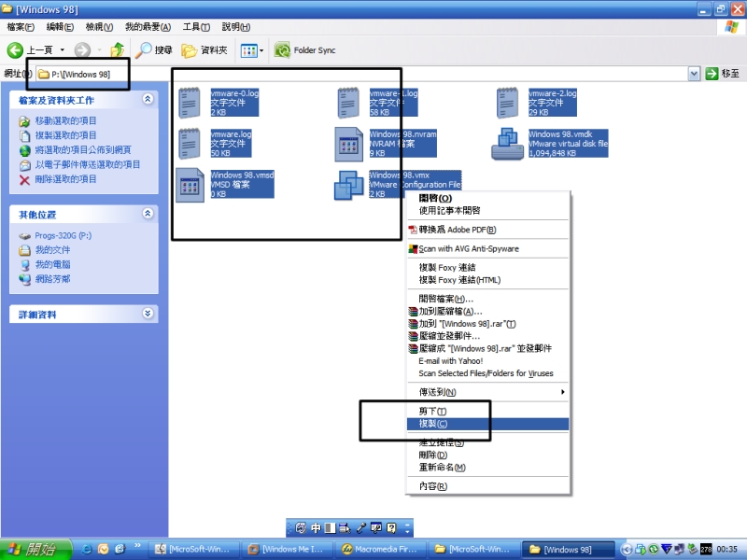Click the address field showing P:\[Windows 98]
747x560 pixels.
pyautogui.click(x=362, y=75)
